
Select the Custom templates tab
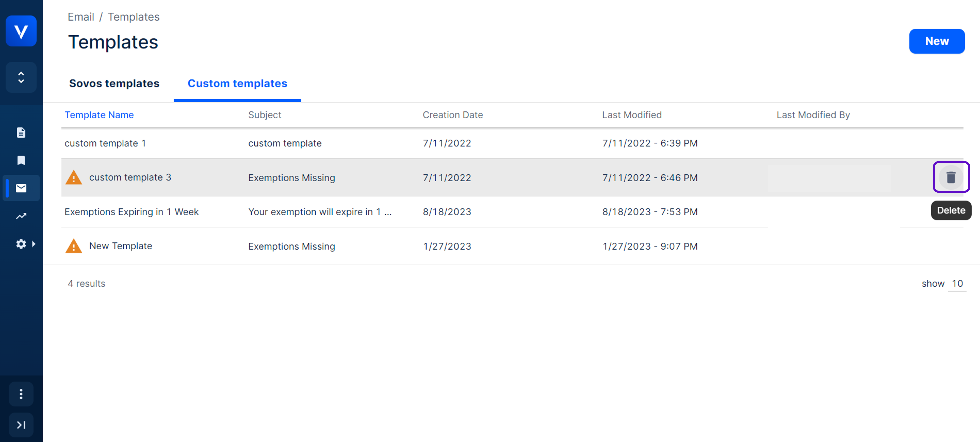pos(237,83)
